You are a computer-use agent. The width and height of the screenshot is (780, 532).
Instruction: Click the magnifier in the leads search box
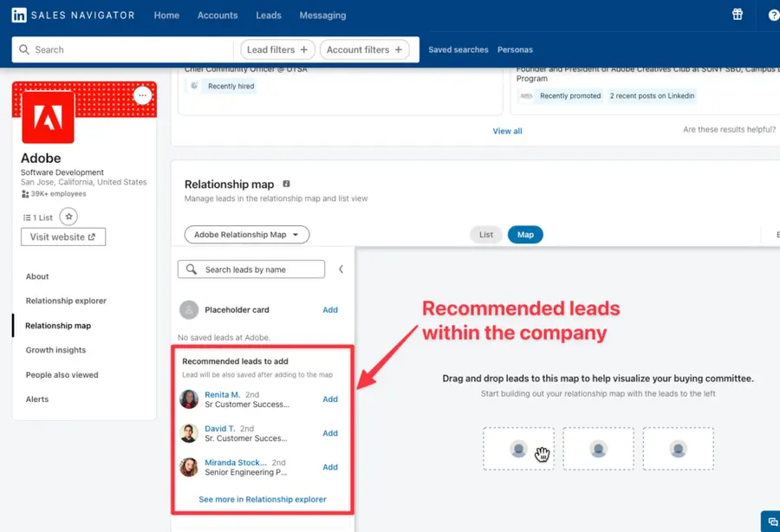point(191,269)
